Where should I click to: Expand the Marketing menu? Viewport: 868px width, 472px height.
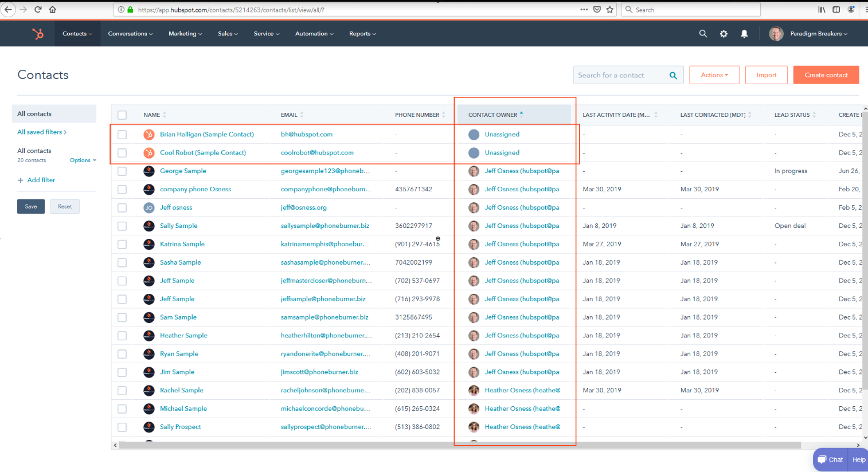pyautogui.click(x=185, y=34)
